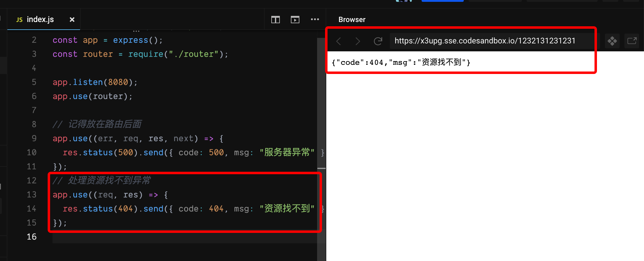
Task: Click the app.listen(8080) code line
Action: pyautogui.click(x=95, y=82)
